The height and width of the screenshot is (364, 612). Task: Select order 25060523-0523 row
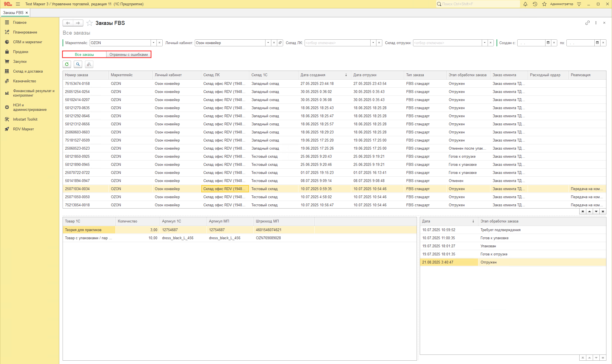click(x=335, y=148)
